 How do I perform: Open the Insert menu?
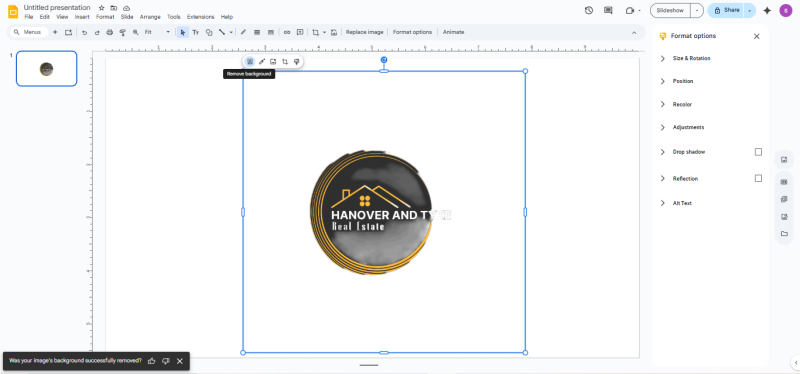point(82,17)
